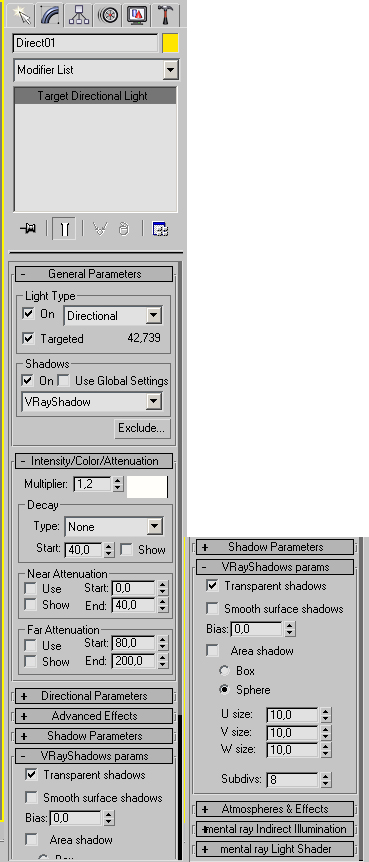Click the yellow object color swatch
The height and width of the screenshot is (862, 369).
(x=170, y=43)
